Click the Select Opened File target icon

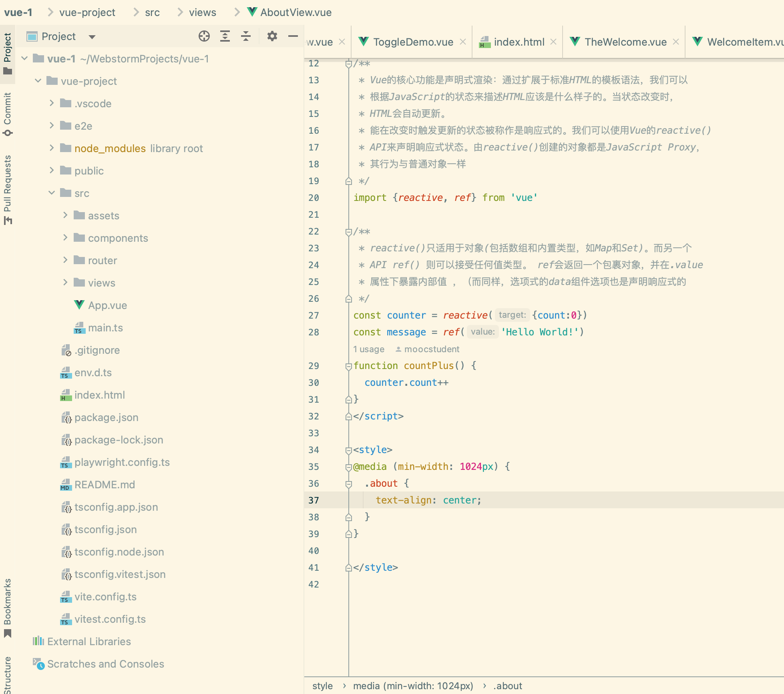(204, 36)
